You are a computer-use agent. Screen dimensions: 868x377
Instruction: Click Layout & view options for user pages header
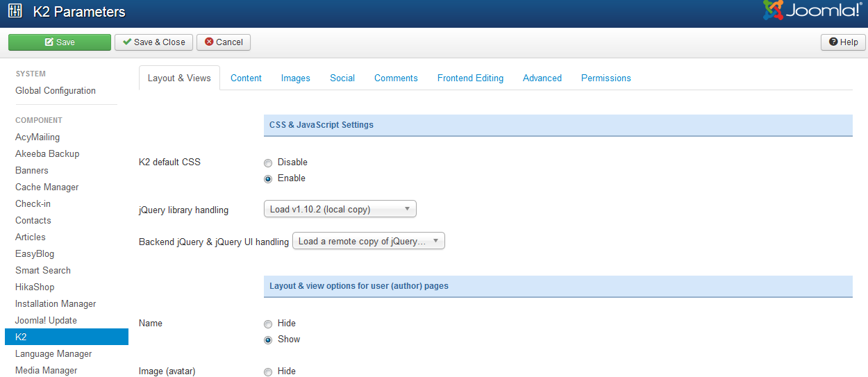(558, 286)
